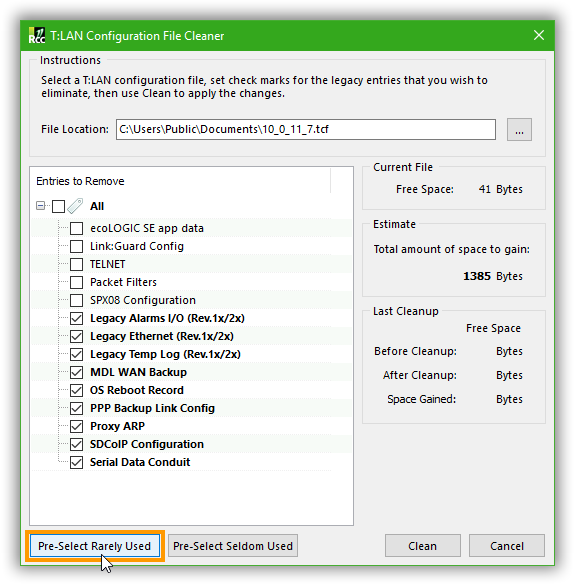Screen dimensions: 575x586
Task: Uncheck Legacy Alarms I/O (Rev.1x/2x)
Action: coord(77,318)
